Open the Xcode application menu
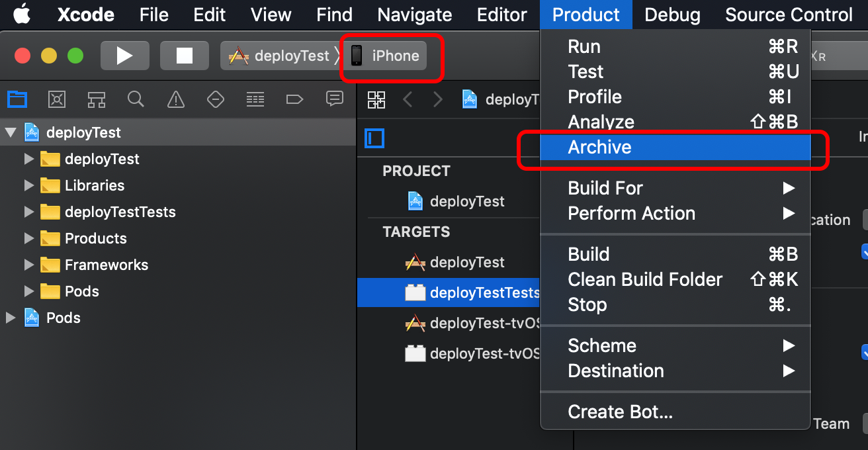 coord(86,15)
